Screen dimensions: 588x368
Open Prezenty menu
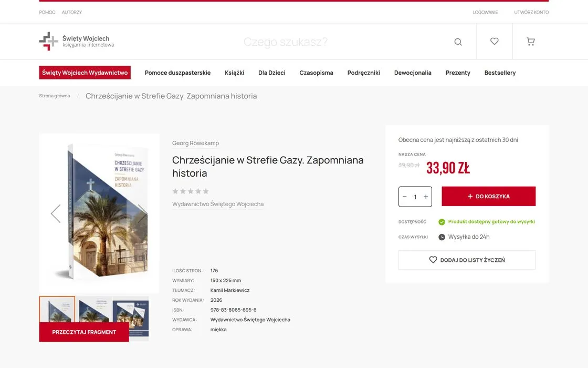pyautogui.click(x=458, y=73)
